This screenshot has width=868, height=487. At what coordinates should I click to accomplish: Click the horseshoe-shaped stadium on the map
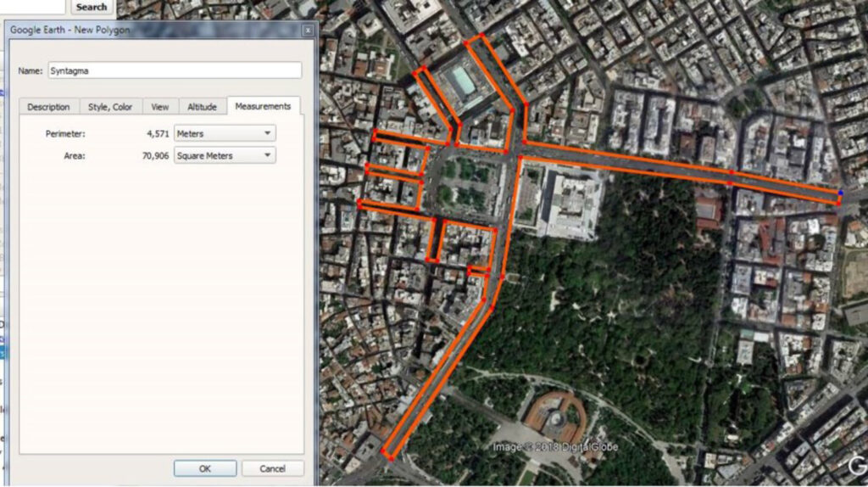coord(555,416)
